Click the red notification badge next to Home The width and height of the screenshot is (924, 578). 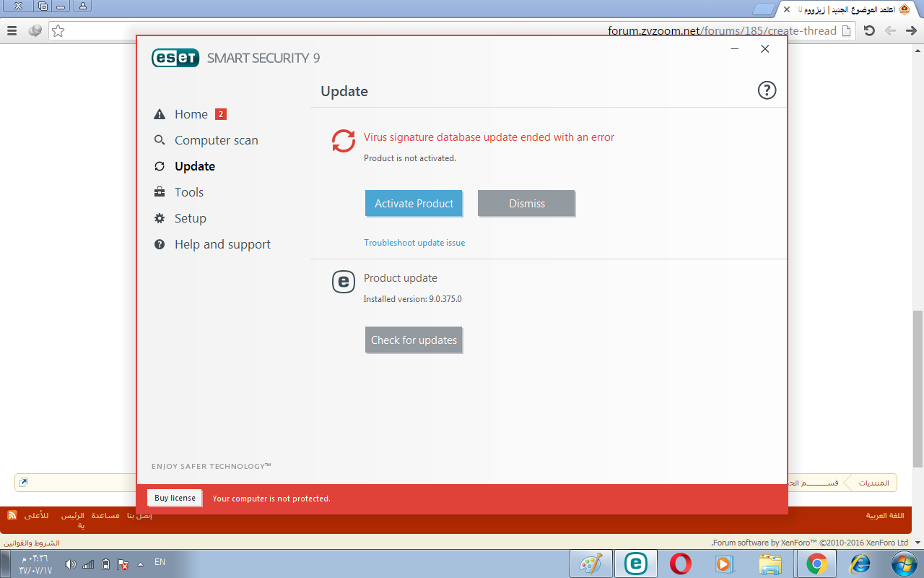pyautogui.click(x=221, y=114)
